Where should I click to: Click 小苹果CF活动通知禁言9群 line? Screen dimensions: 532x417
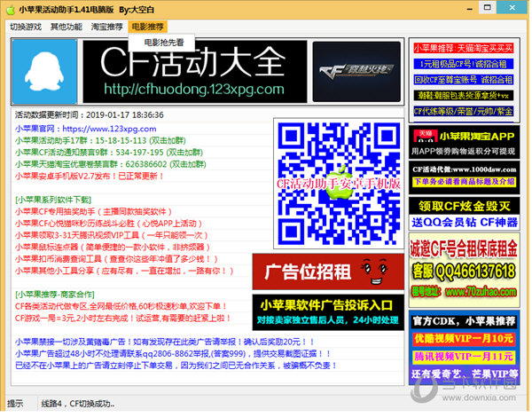click(x=108, y=153)
